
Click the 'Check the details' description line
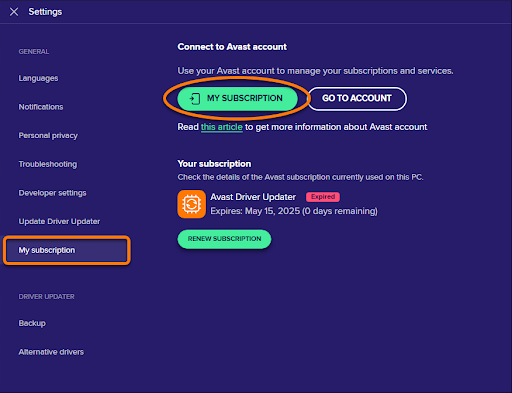click(300, 177)
